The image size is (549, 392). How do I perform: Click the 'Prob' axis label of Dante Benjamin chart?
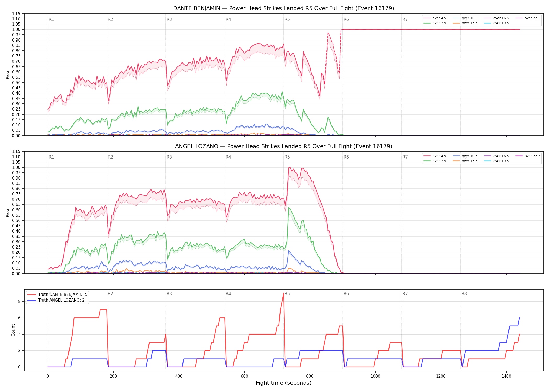coord(8,75)
